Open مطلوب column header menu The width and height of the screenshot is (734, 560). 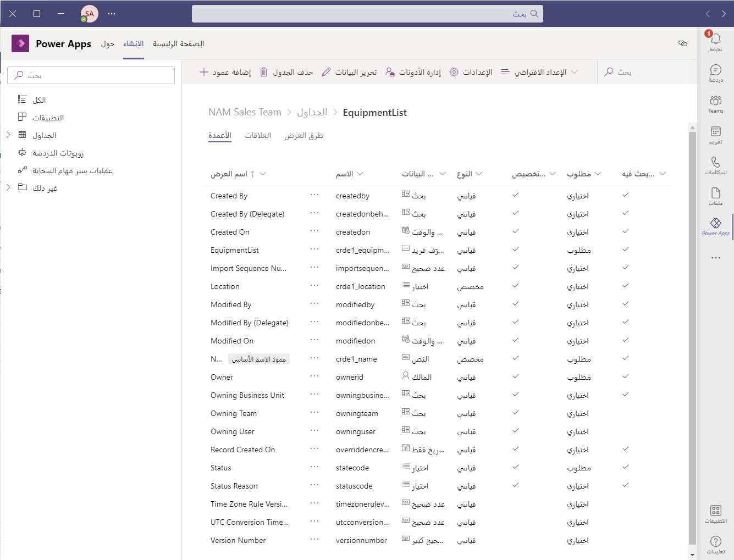[x=584, y=174]
